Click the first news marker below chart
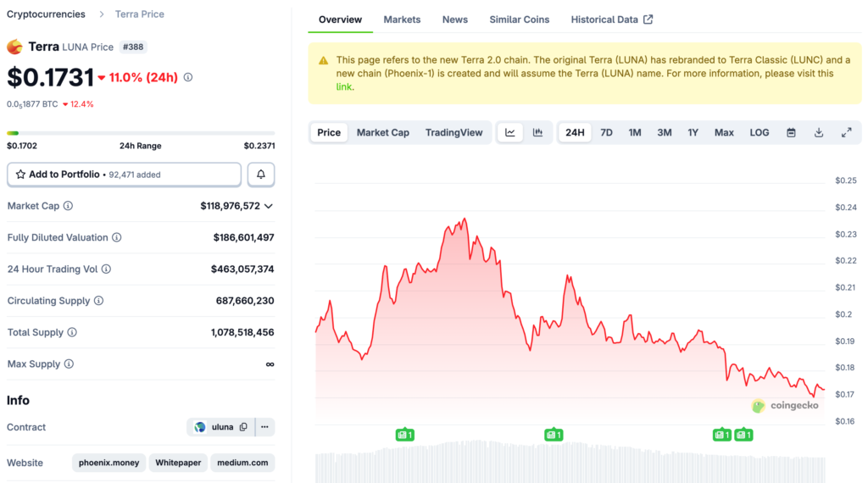The height and width of the screenshot is (483, 868). pyautogui.click(x=404, y=435)
